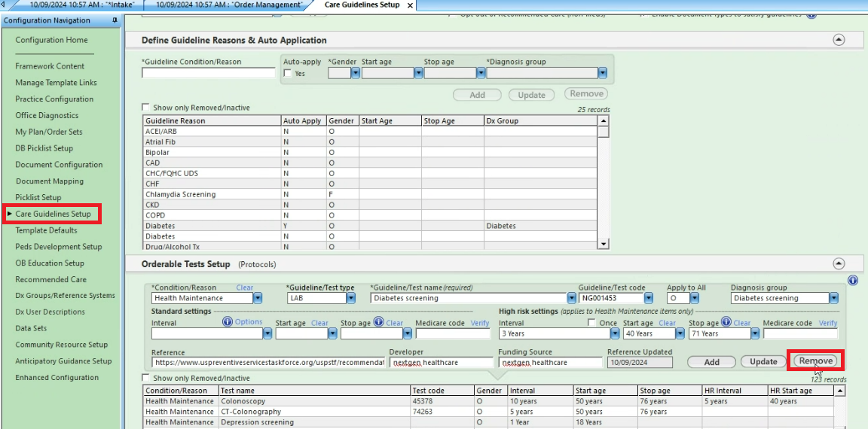
Task: Click the info icon next to Interval Options
Action: coord(227,322)
